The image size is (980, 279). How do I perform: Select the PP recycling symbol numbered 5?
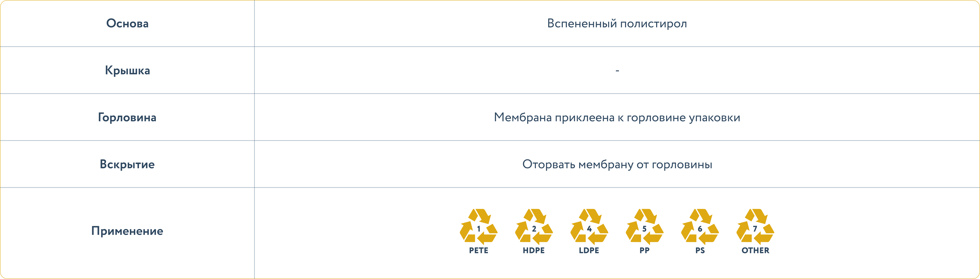point(644,227)
